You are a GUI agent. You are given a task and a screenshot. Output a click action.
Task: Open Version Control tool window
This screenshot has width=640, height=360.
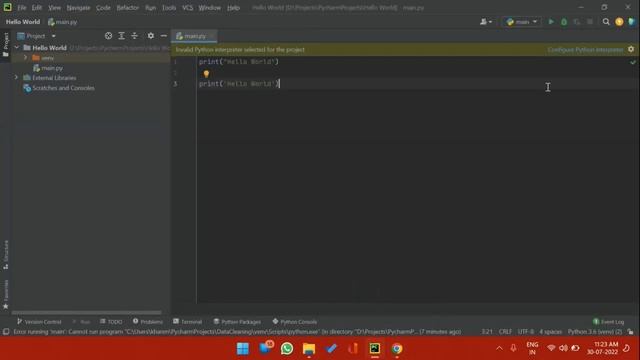coord(39,322)
